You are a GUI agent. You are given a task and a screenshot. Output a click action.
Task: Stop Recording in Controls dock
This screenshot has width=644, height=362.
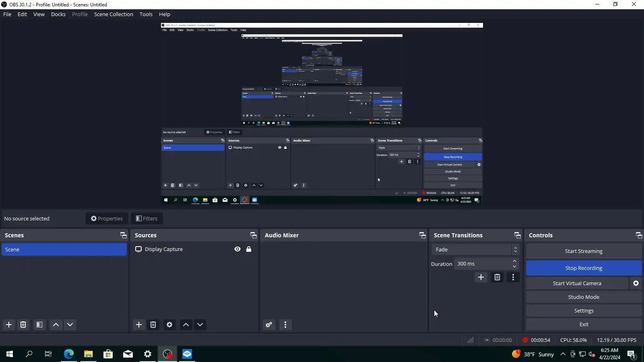(x=584, y=268)
